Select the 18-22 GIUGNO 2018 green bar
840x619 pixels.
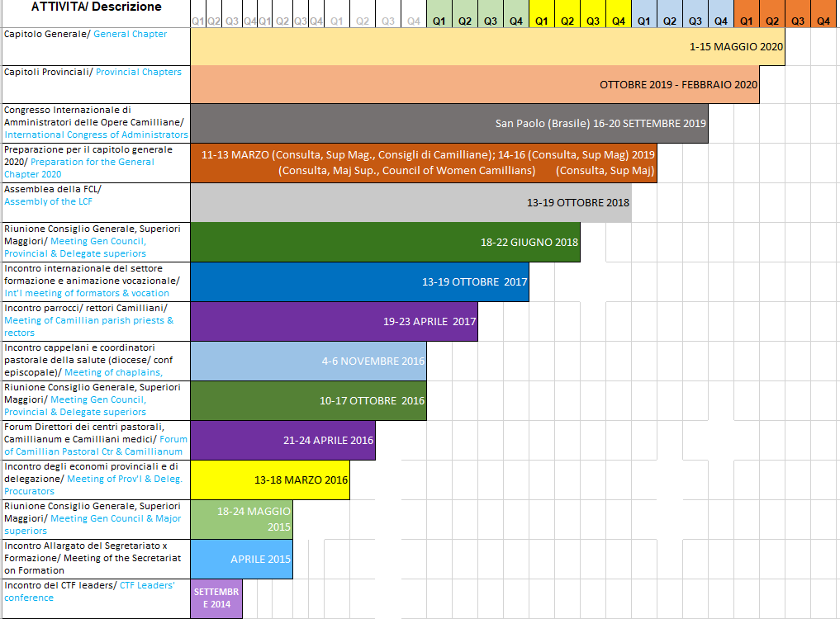(x=385, y=242)
